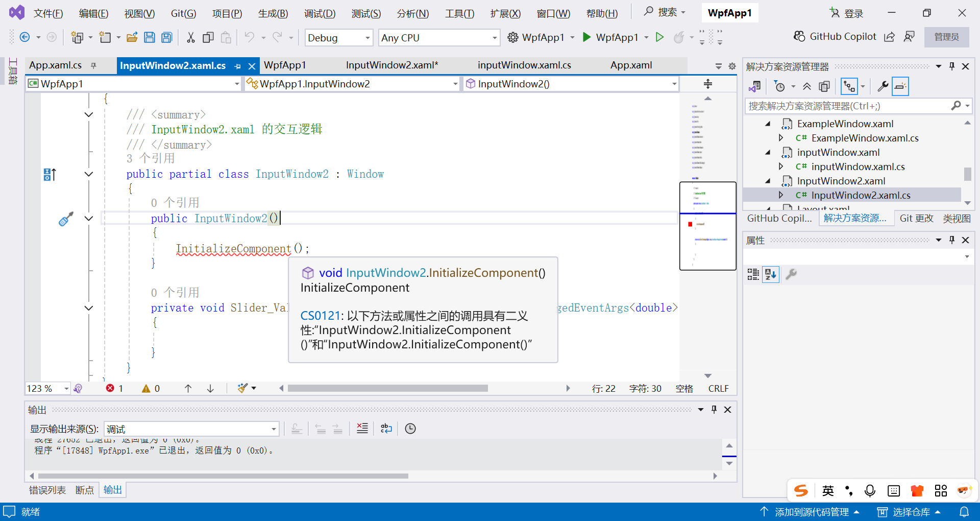Collapse the ExampleWindow.xaml tree node

coord(768,124)
